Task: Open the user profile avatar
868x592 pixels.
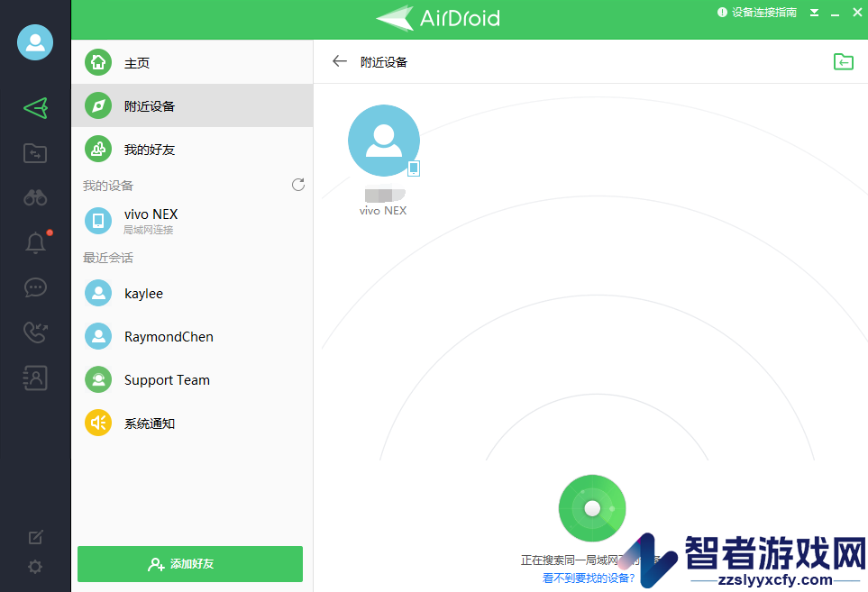Action: 35,42
